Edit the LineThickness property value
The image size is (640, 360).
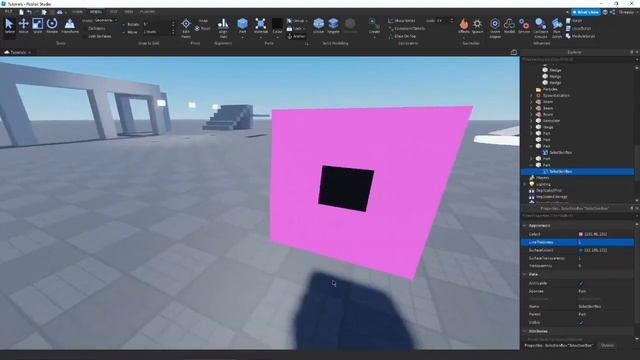pyautogui.click(x=605, y=242)
